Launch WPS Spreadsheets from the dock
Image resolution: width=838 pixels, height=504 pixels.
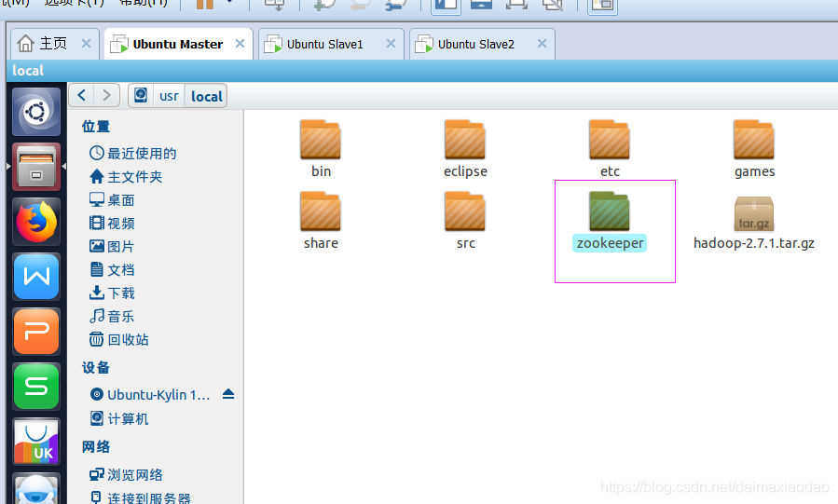(36, 387)
